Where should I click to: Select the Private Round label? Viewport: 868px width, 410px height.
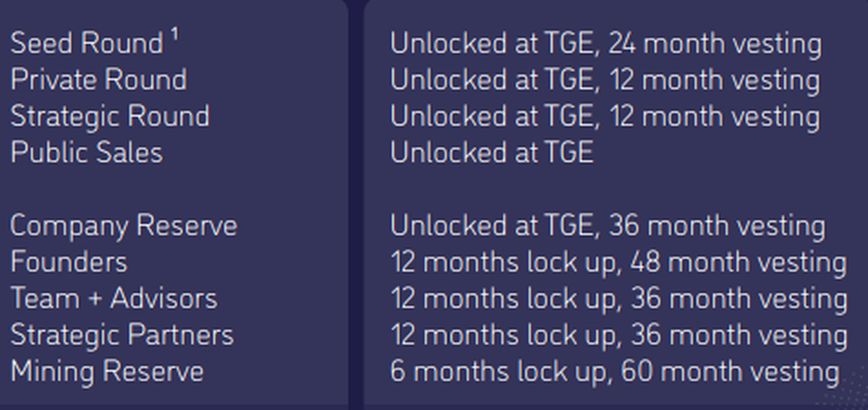click(98, 80)
